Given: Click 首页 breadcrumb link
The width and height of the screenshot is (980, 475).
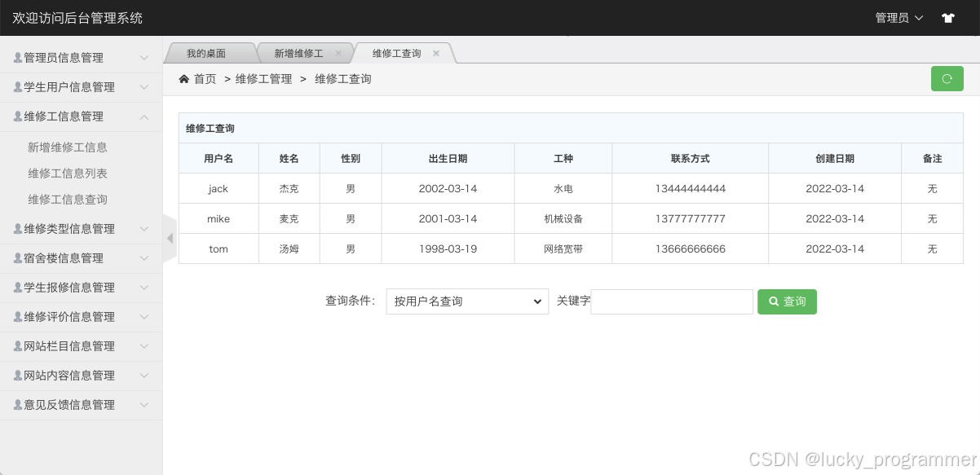Looking at the screenshot, I should (x=205, y=79).
